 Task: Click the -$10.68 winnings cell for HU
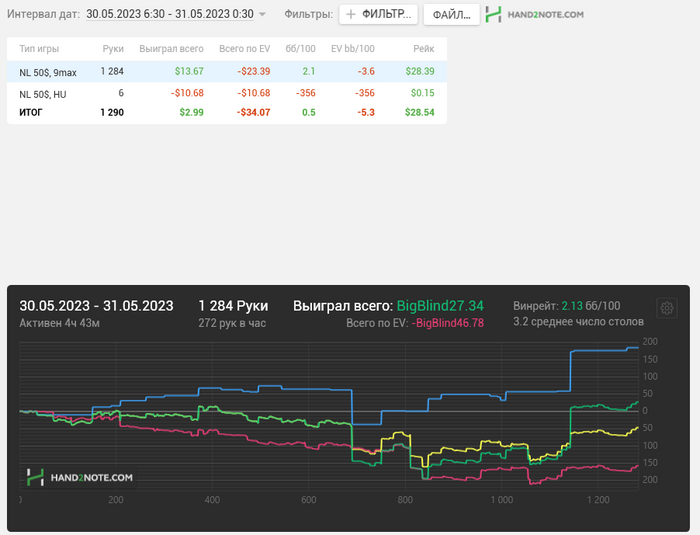(187, 93)
